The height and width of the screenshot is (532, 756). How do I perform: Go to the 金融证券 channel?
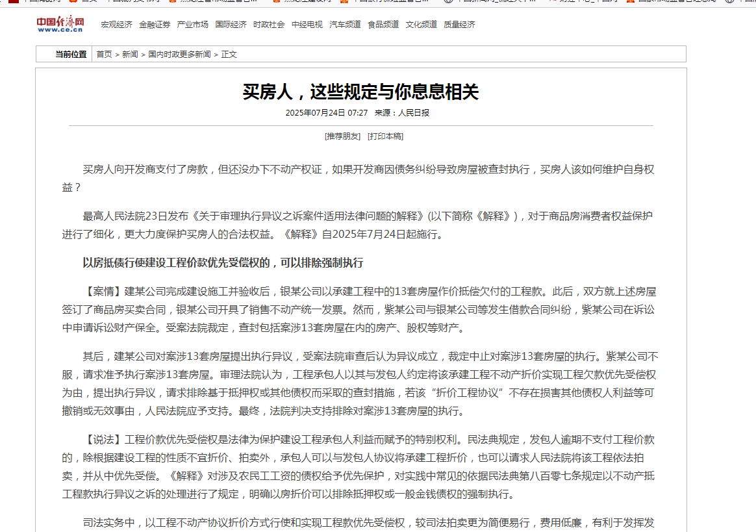click(155, 25)
